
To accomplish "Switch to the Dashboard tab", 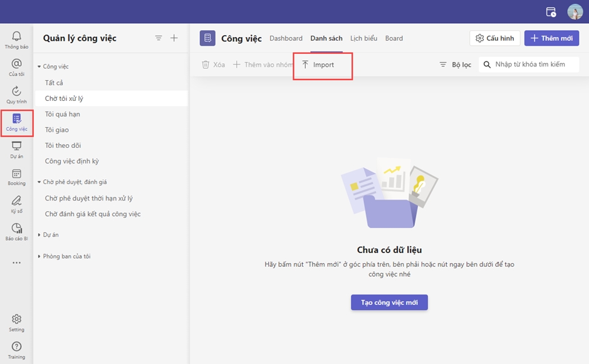I will click(x=286, y=38).
